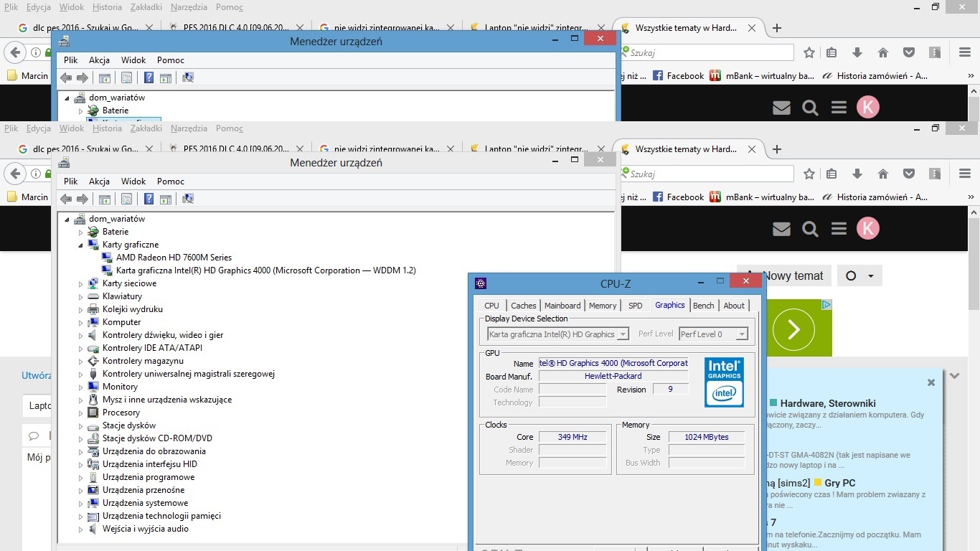Switch to the Caches tab
Screen dimensions: 980x551
[x=524, y=306]
